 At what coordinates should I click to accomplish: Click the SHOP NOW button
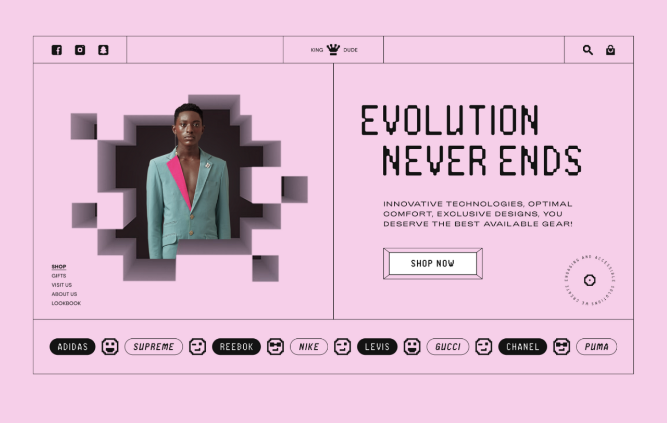[433, 263]
